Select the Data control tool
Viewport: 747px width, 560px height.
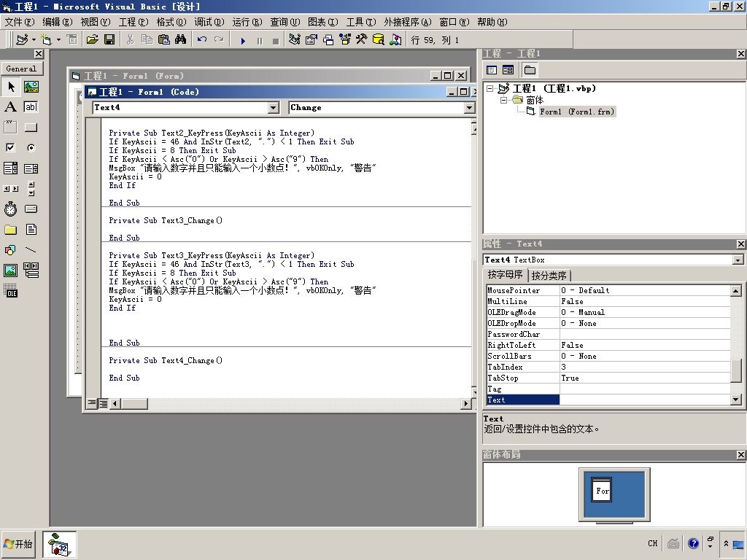click(31, 271)
